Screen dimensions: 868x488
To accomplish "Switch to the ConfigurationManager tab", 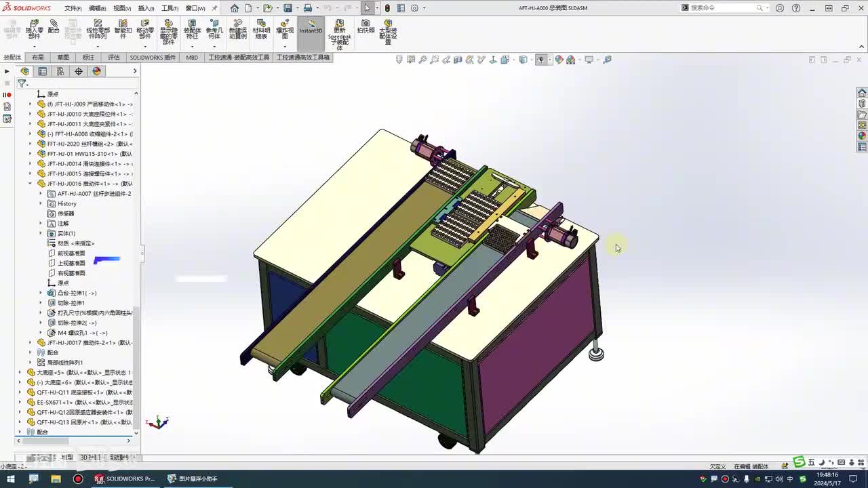I will (60, 71).
